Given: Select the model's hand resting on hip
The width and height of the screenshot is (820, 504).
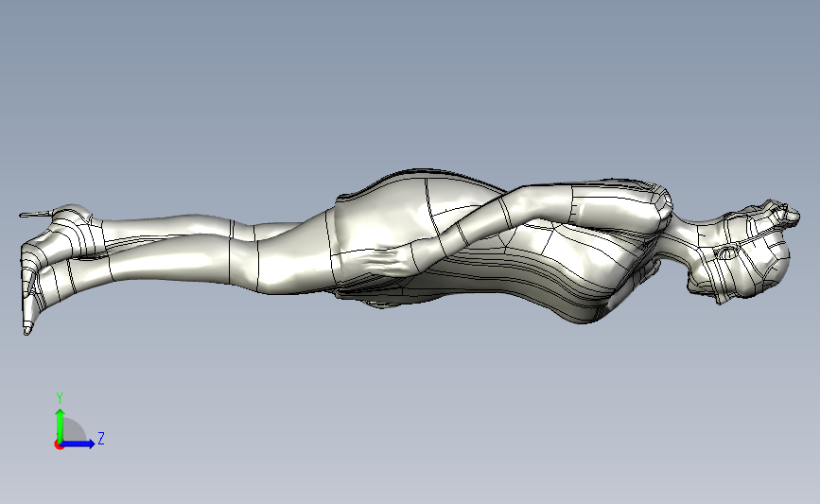Looking at the screenshot, I should click(386, 261).
